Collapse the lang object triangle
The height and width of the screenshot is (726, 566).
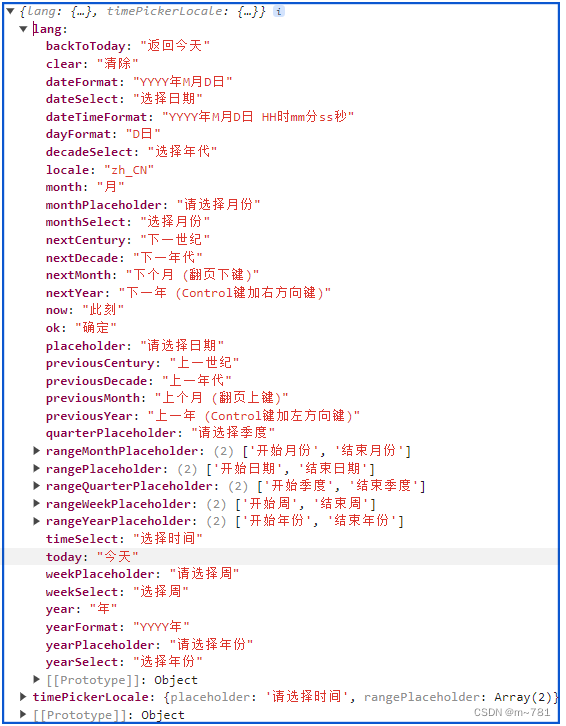(24, 29)
